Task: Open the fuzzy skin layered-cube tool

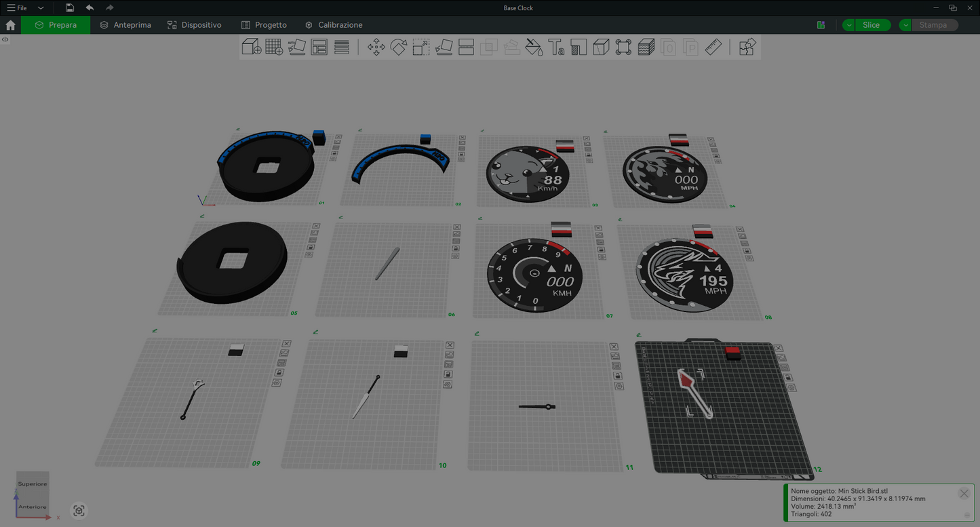Action: pos(646,47)
